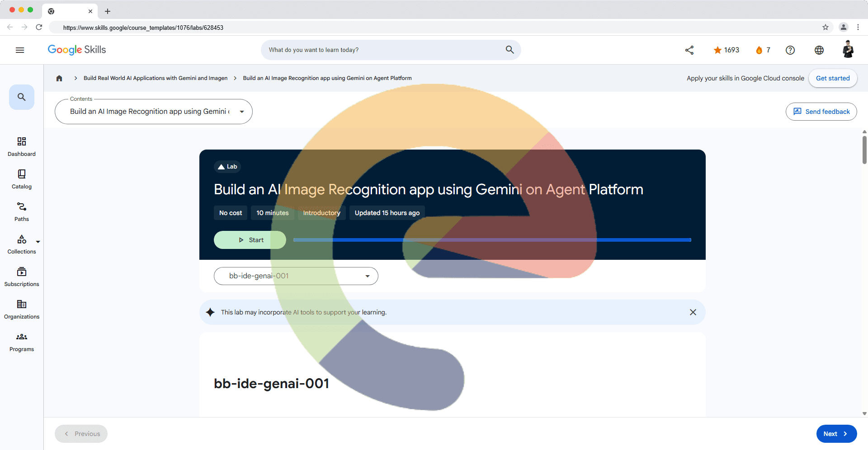The height and width of the screenshot is (450, 868).
Task: Open a new browser tab
Action: point(108,11)
